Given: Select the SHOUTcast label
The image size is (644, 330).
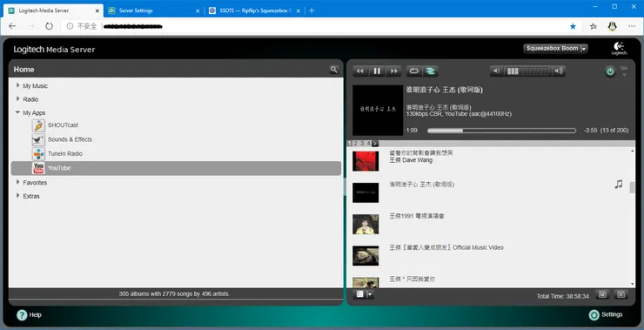Looking at the screenshot, I should tap(63, 125).
